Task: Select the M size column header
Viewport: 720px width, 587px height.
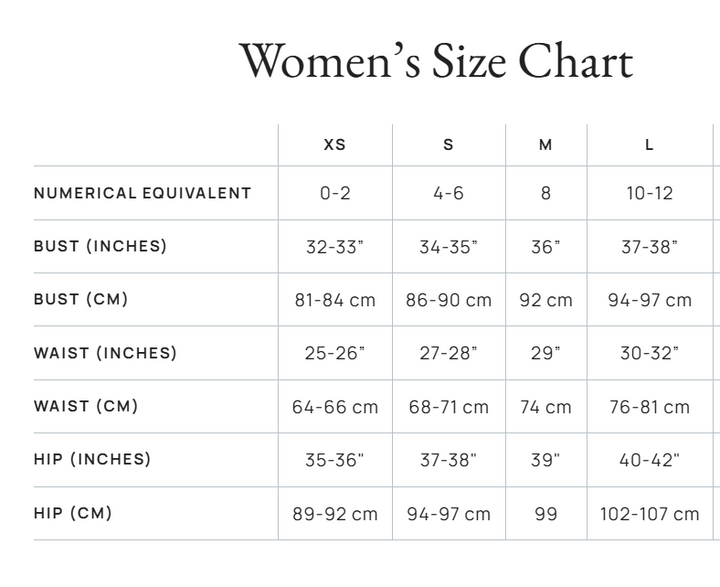Action: 546,145
